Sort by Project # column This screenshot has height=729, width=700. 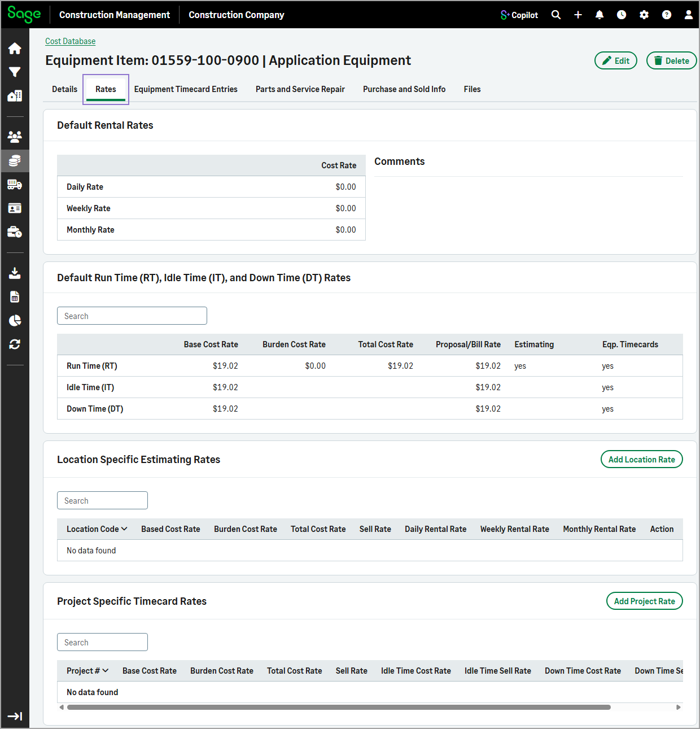coord(88,671)
